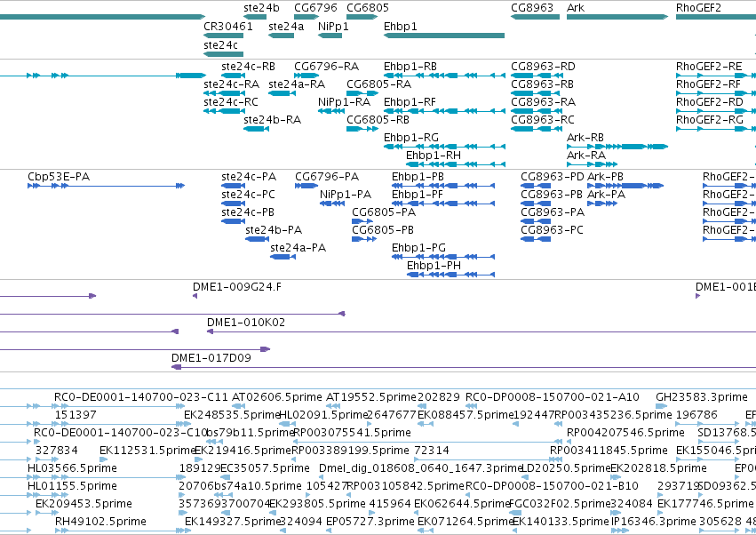Click the Ehbp1-RB transcript label
This screenshot has width=756, height=535.
coord(410,67)
